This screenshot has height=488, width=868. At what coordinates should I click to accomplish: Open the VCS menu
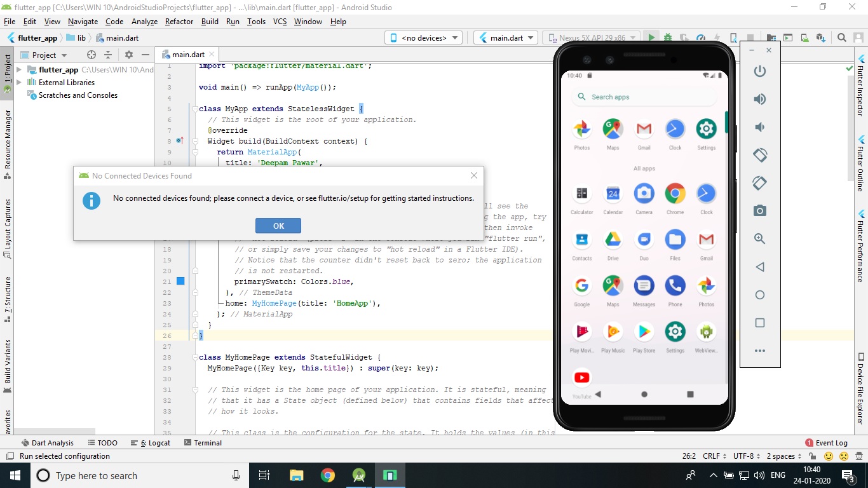point(280,21)
